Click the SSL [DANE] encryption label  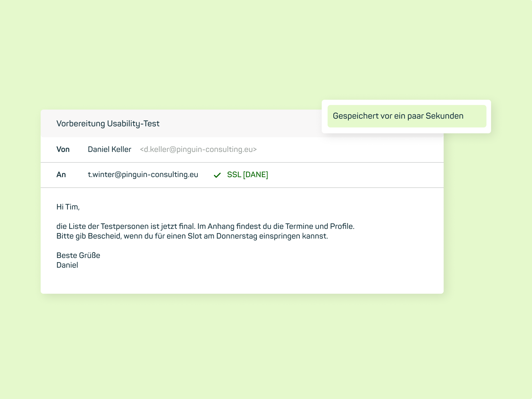(x=247, y=175)
